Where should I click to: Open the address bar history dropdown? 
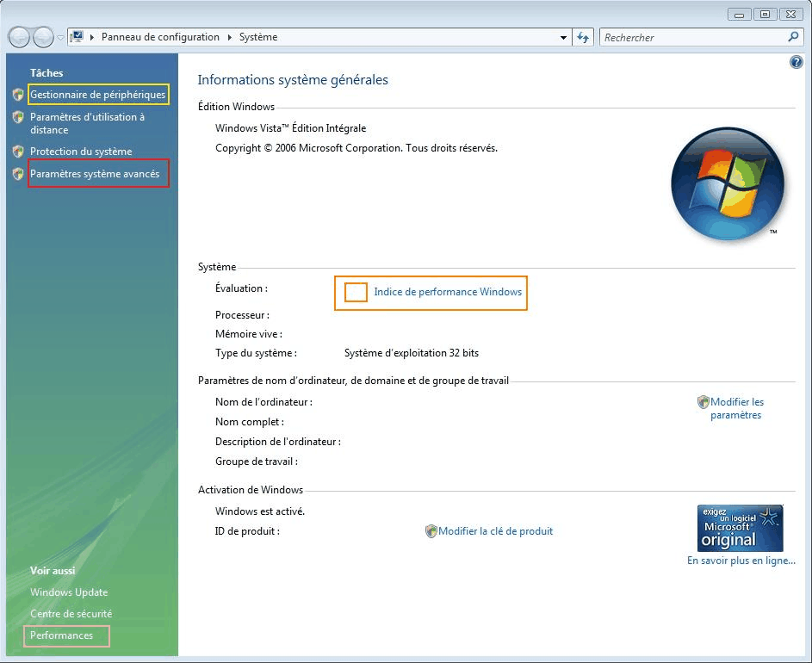[x=563, y=37]
